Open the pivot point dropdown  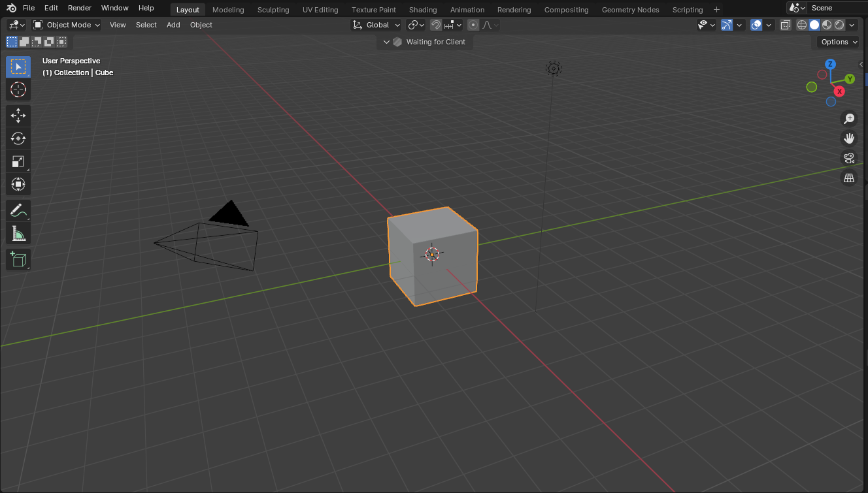point(416,25)
